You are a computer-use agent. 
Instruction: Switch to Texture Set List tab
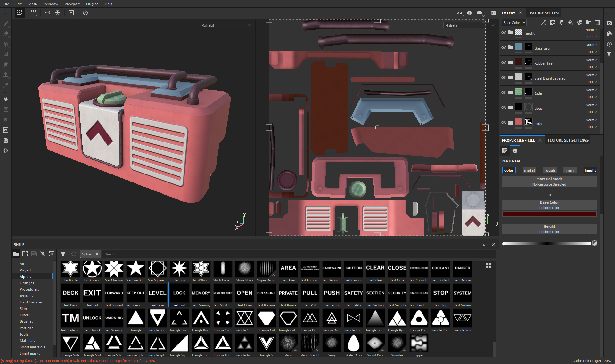click(544, 13)
